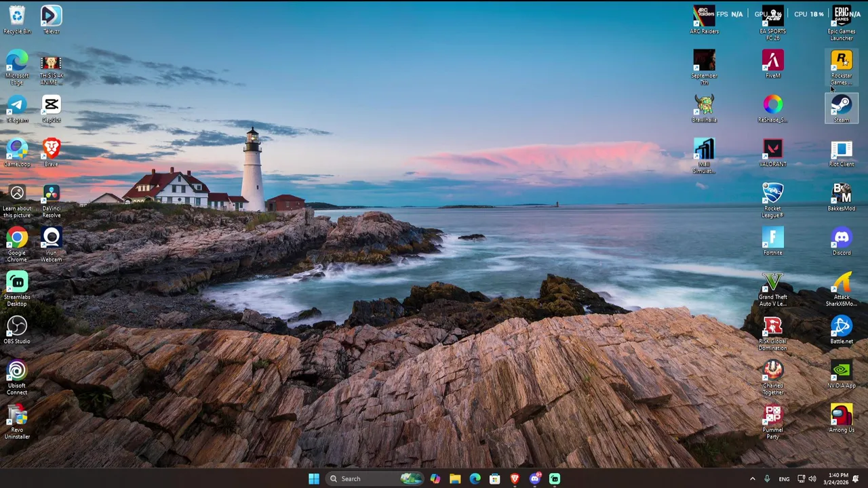This screenshot has height=488, width=868.
Task: Select the Rockstar Games Launcher shortcut
Action: click(842, 68)
